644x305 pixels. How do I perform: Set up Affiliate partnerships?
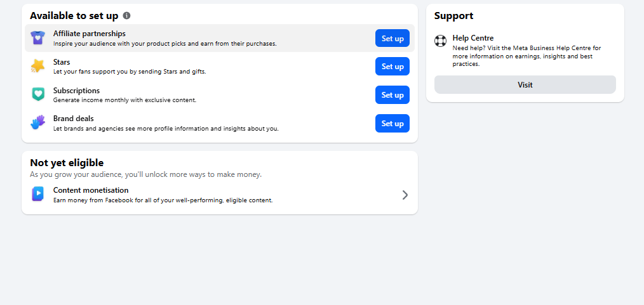392,38
